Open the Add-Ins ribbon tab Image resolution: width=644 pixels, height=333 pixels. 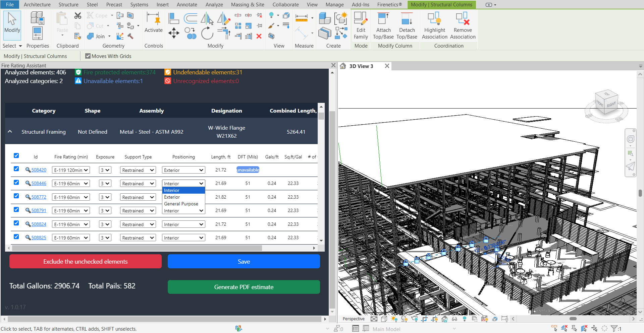(360, 4)
